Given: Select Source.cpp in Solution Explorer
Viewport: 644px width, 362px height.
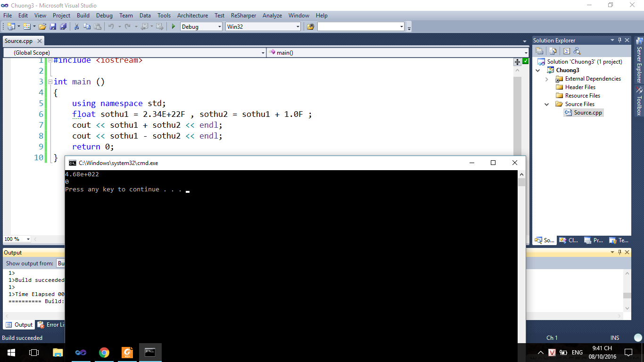Looking at the screenshot, I should (587, 113).
